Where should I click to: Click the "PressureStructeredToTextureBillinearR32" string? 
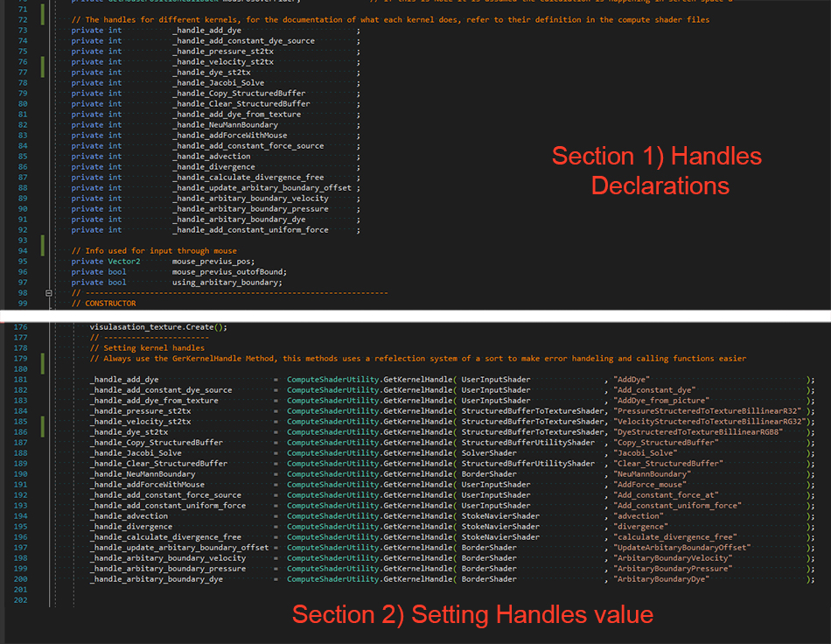point(707,410)
